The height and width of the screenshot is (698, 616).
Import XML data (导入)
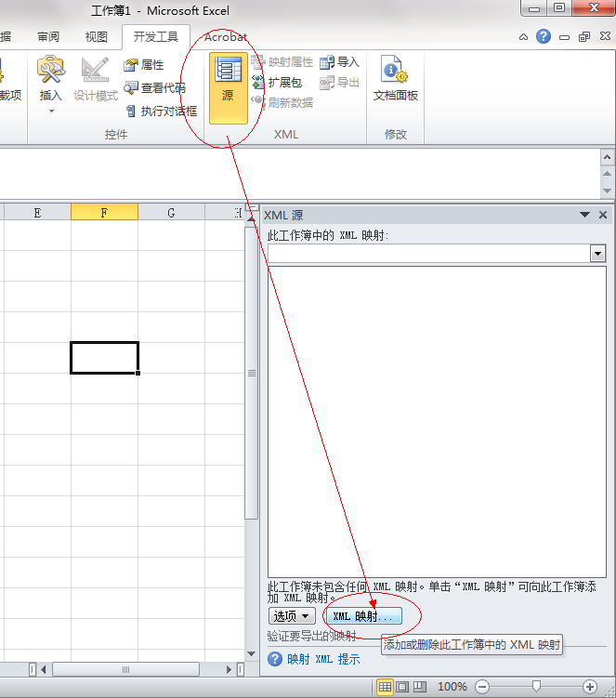(x=339, y=62)
